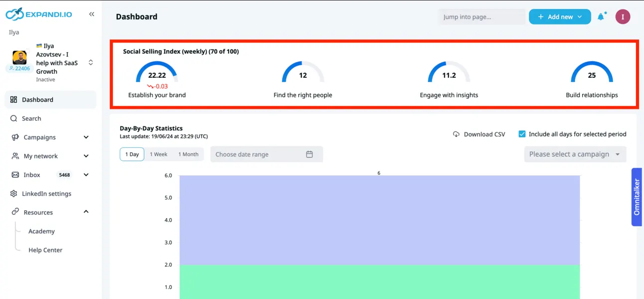644x299 pixels.
Task: Expand the My network submenu chevron
Action: pos(86,156)
